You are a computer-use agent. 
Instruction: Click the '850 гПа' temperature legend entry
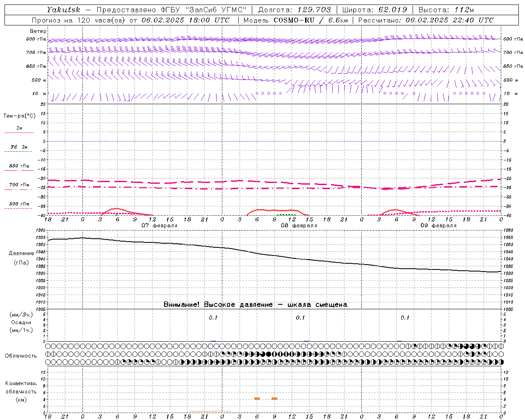pyautogui.click(x=19, y=166)
